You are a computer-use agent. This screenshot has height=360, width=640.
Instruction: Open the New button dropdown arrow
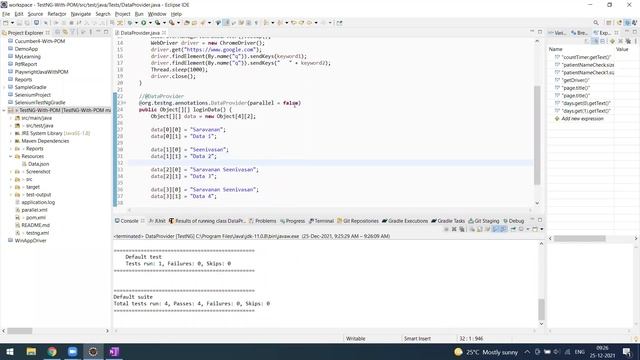(12, 23)
